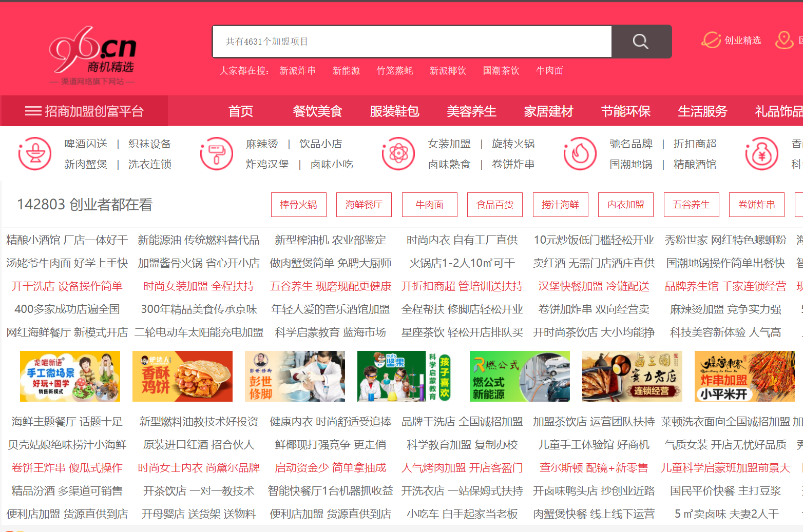Click the 创业精选 pen icon at top right
803x532 pixels.
tap(711, 40)
